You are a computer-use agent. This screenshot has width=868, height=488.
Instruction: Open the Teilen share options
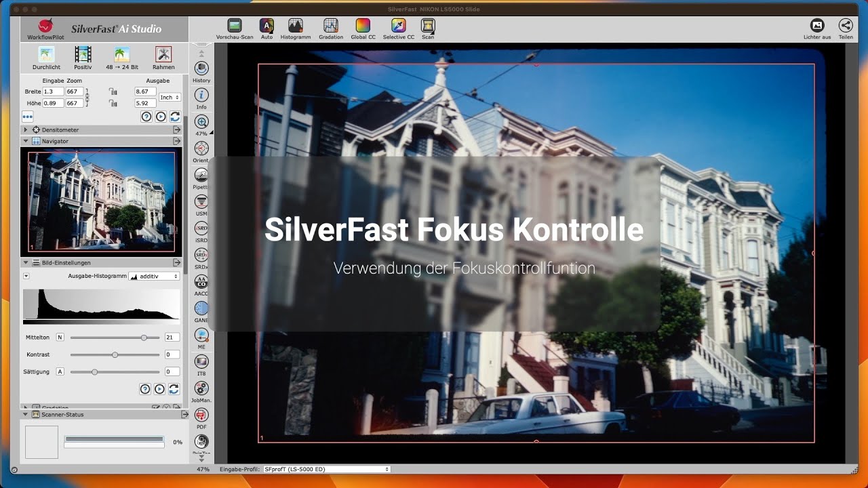[x=846, y=29]
